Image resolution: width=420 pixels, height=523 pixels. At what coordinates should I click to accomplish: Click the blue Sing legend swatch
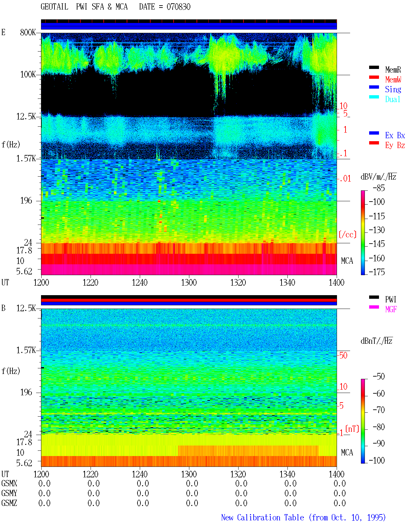point(374,87)
